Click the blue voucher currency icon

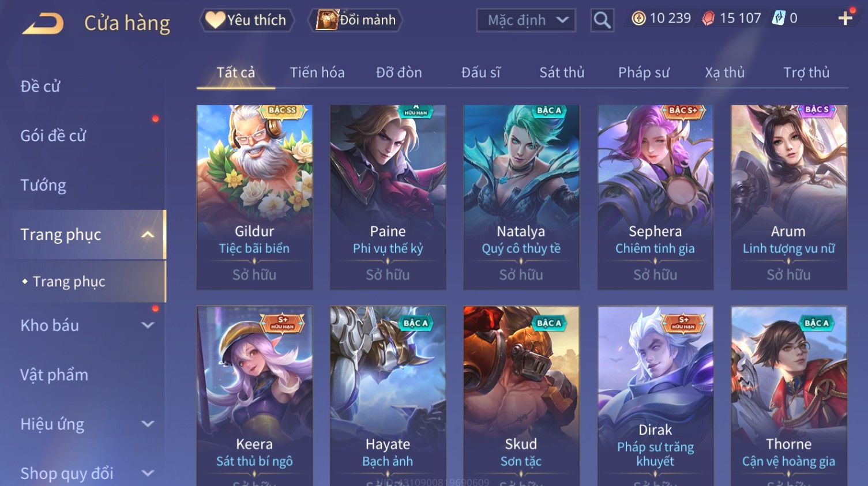779,18
